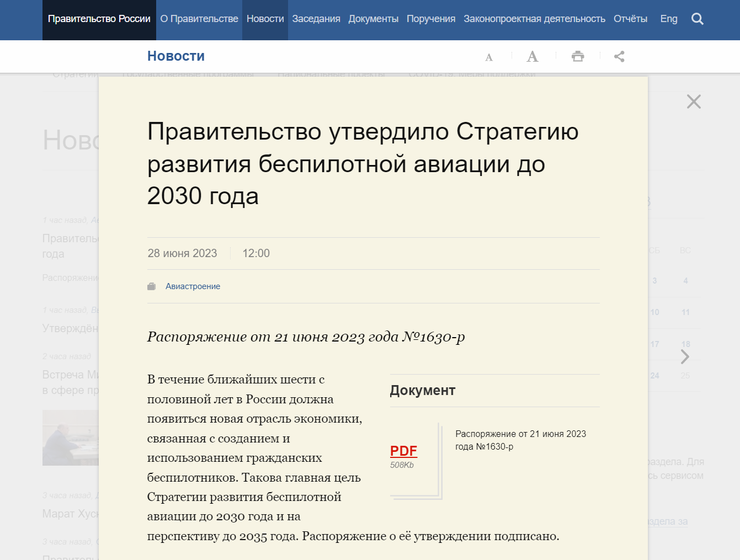The width and height of the screenshot is (740, 560).
Task: Increase font size with large A icon
Action: 532,56
